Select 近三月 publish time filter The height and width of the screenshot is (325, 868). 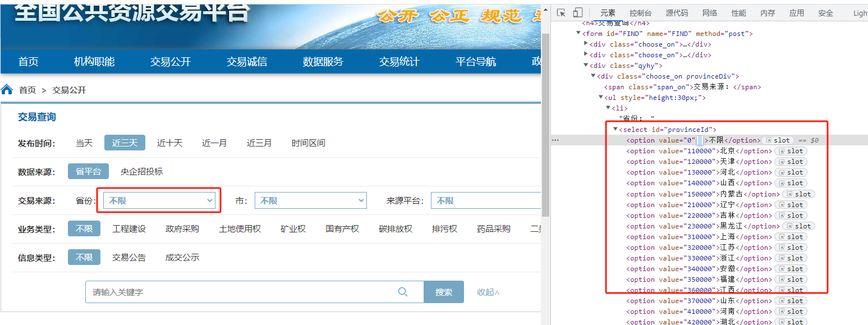(x=259, y=143)
